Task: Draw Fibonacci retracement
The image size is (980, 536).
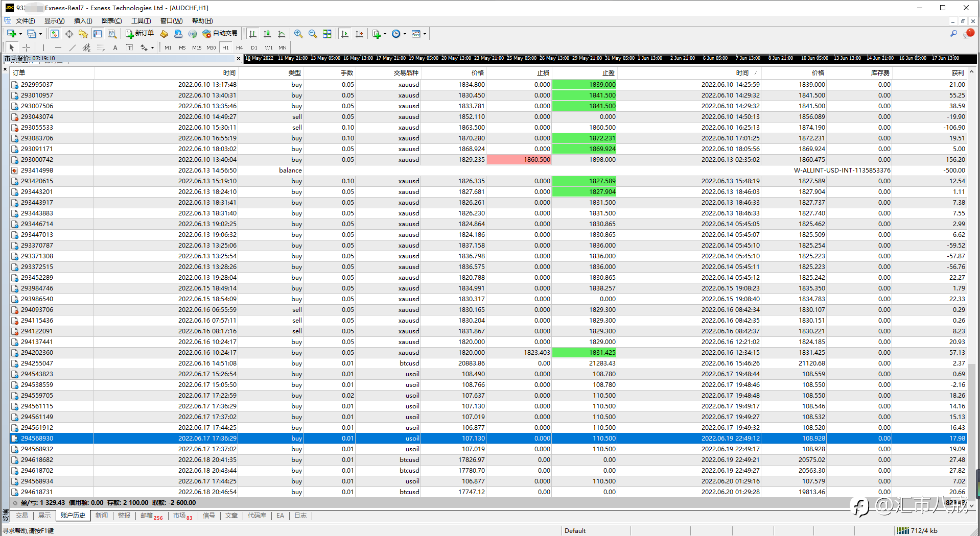Action: point(101,47)
